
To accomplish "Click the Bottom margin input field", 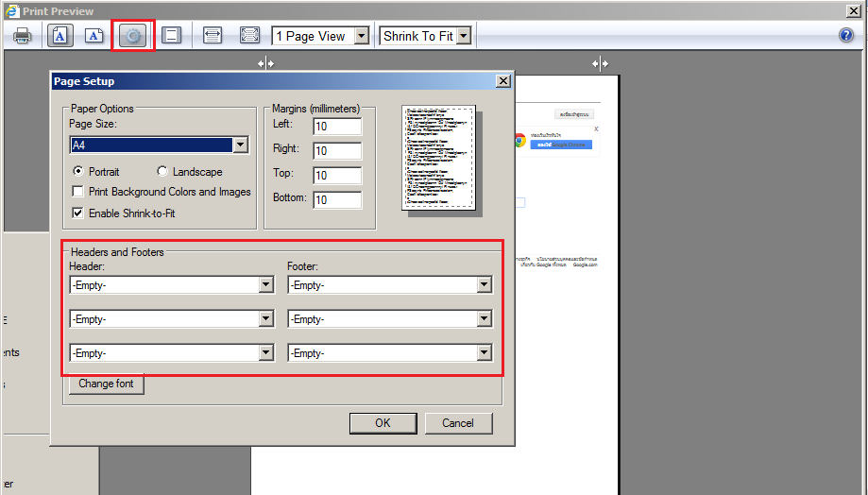I will [x=337, y=200].
